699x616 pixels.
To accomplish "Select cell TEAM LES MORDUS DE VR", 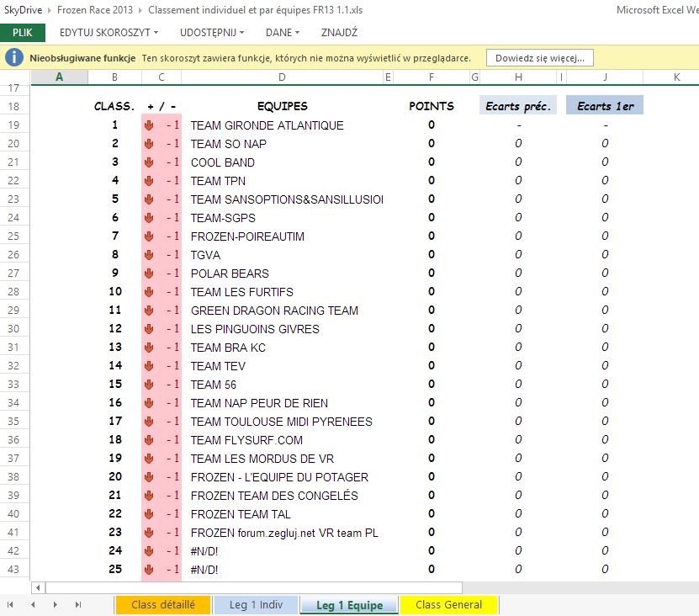I will tap(282, 459).
